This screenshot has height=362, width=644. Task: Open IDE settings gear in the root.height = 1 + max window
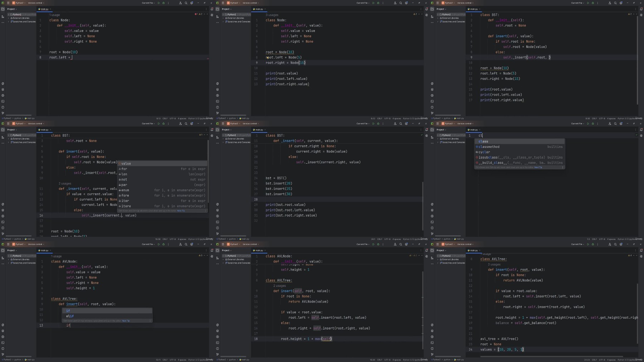tap(406, 244)
